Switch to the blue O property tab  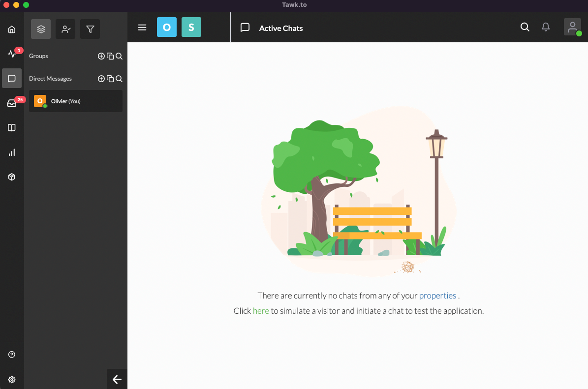click(167, 27)
